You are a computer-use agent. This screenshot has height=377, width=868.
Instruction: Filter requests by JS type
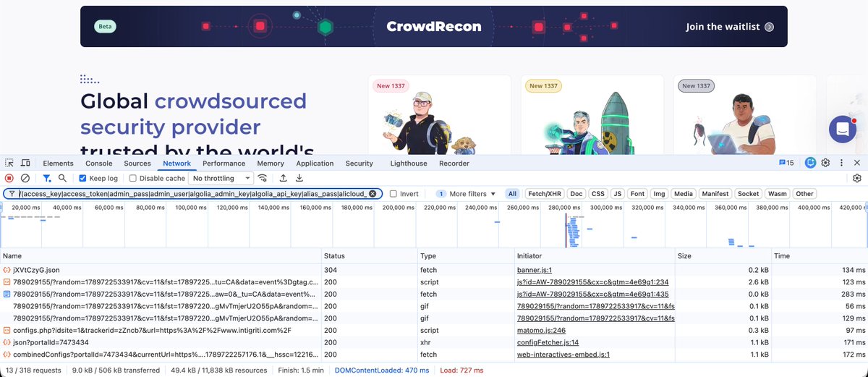618,194
